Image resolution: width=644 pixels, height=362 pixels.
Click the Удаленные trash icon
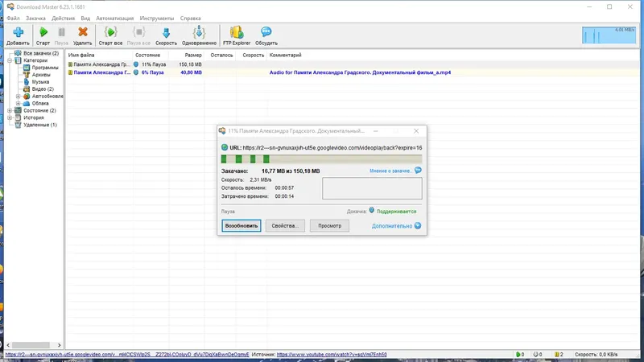point(18,125)
